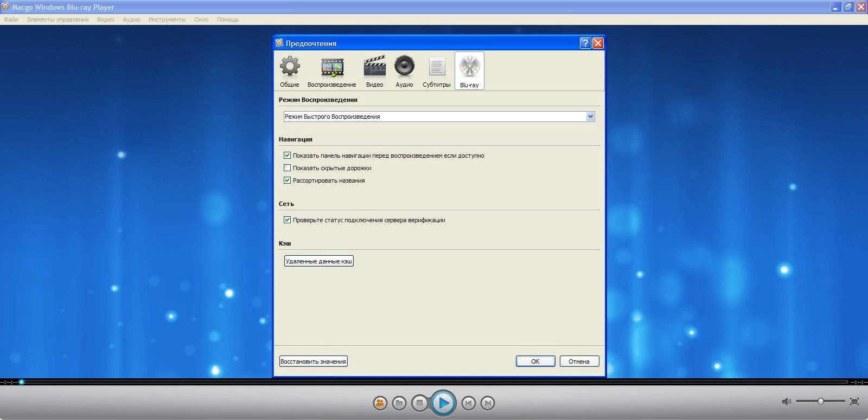Open the Воспроизведение preferences section
The width and height of the screenshot is (868, 420).
tap(331, 71)
